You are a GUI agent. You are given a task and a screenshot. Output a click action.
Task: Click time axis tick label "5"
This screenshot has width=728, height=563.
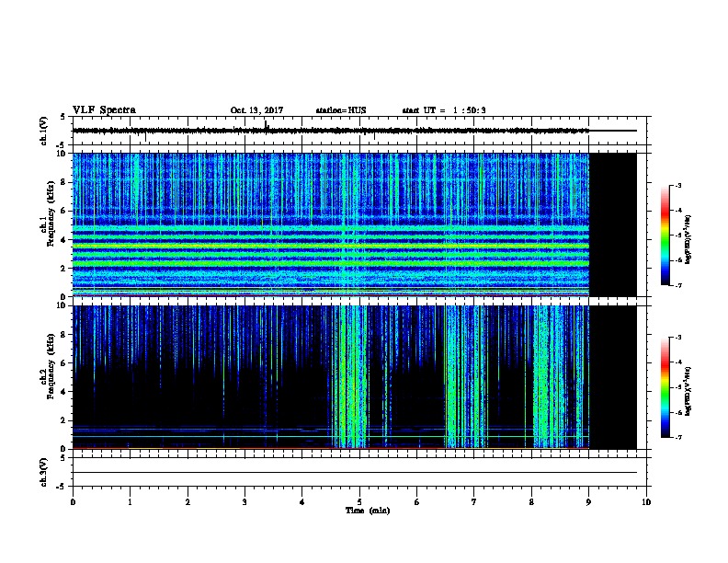point(359,502)
